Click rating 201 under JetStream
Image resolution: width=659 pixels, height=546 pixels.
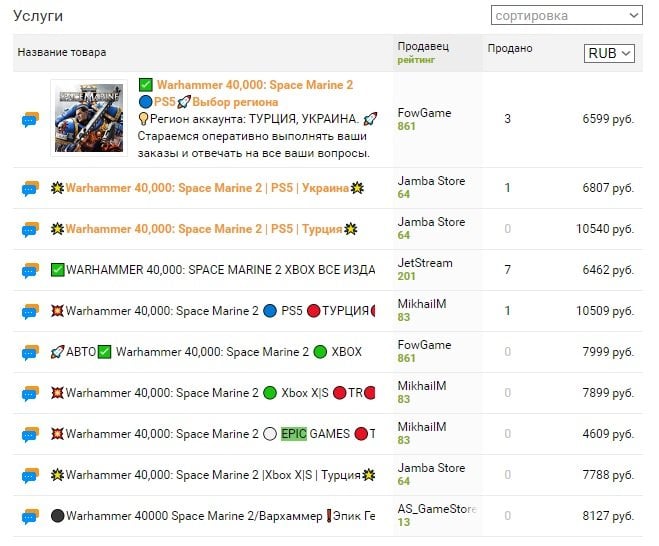(406, 277)
